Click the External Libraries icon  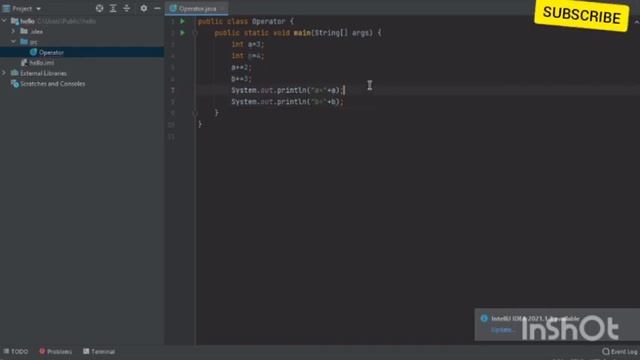click(15, 73)
